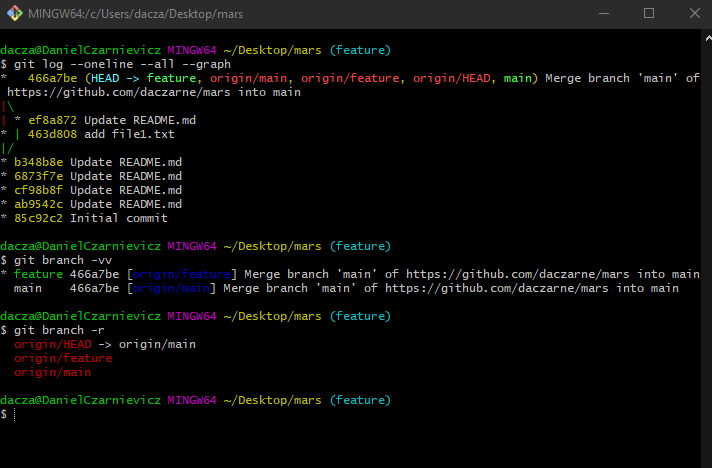The height and width of the screenshot is (468, 712).
Task: Maximize the MINGW64 terminal window
Action: (648, 14)
